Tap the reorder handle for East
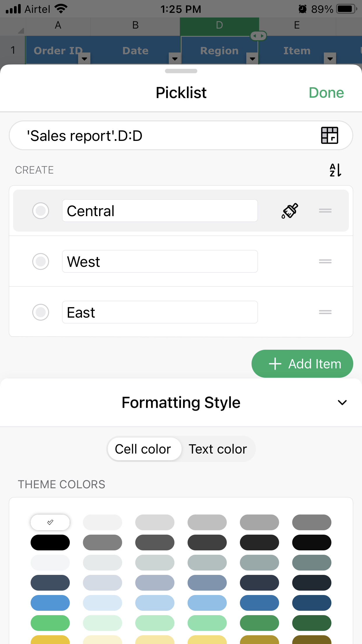Image resolution: width=362 pixels, height=644 pixels. [325, 312]
